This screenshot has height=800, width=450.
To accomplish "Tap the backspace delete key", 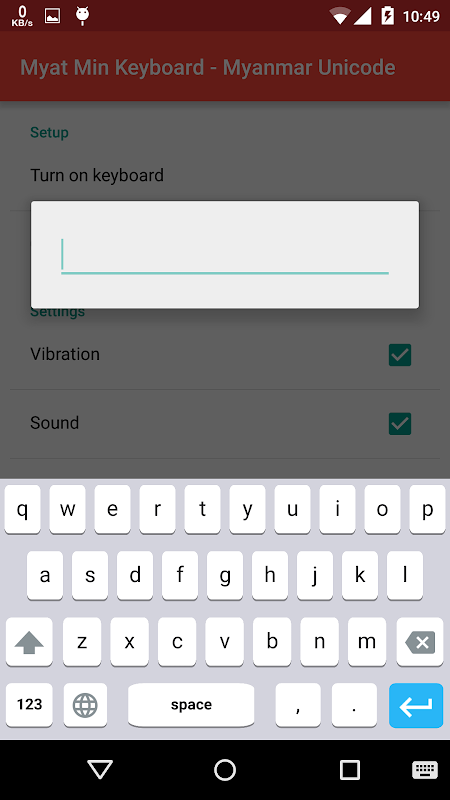I will tap(420, 642).
